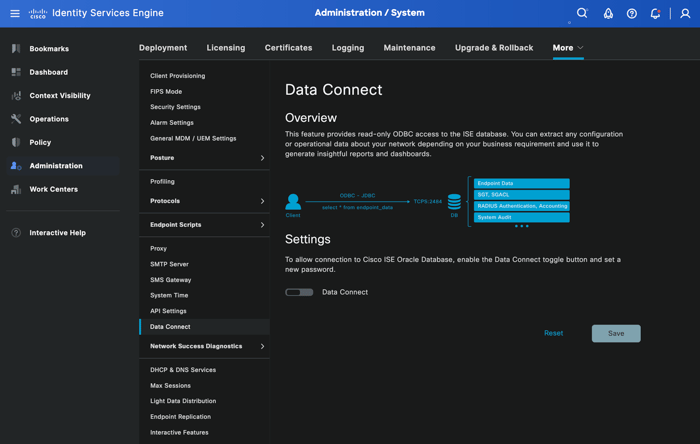Click the Operations wrench icon

pos(16,119)
